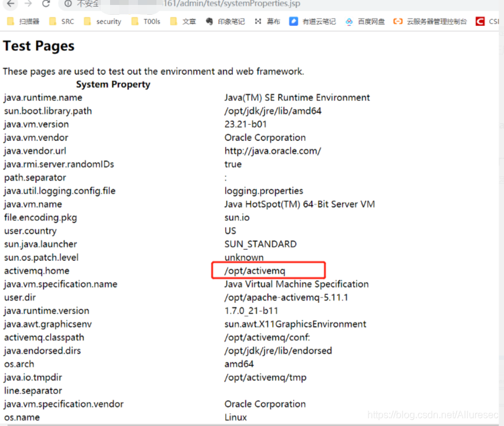The width and height of the screenshot is (504, 426).
Task: Click the not-secure site info icon
Action: 68,4
